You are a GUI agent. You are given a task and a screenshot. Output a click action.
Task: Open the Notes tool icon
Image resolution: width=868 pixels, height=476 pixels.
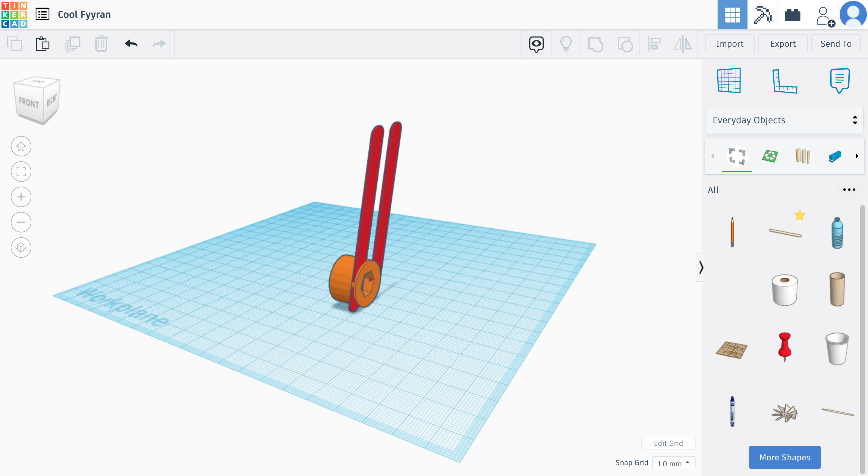pyautogui.click(x=839, y=80)
